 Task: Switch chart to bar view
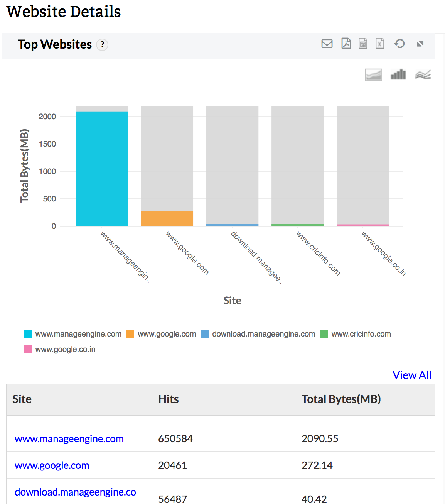click(398, 74)
